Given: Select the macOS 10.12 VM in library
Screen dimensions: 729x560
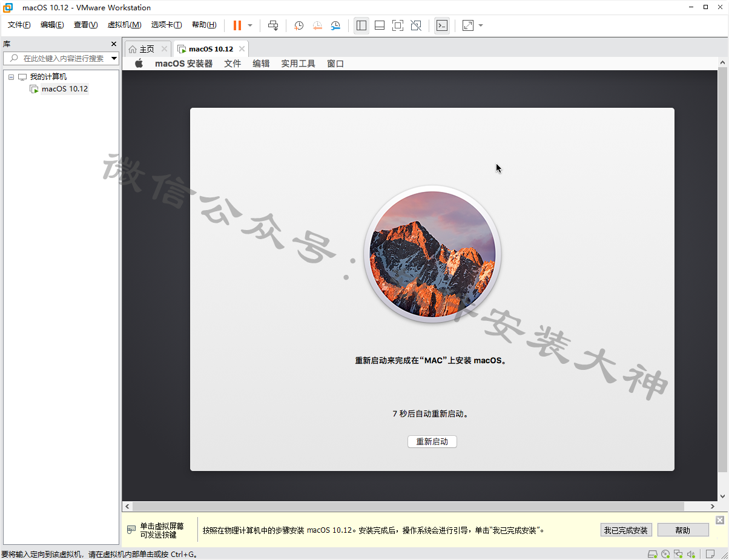Looking at the screenshot, I should pyautogui.click(x=65, y=89).
